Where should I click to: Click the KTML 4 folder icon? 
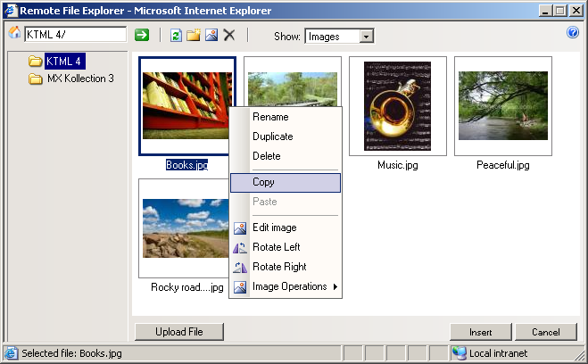pyautogui.click(x=36, y=61)
